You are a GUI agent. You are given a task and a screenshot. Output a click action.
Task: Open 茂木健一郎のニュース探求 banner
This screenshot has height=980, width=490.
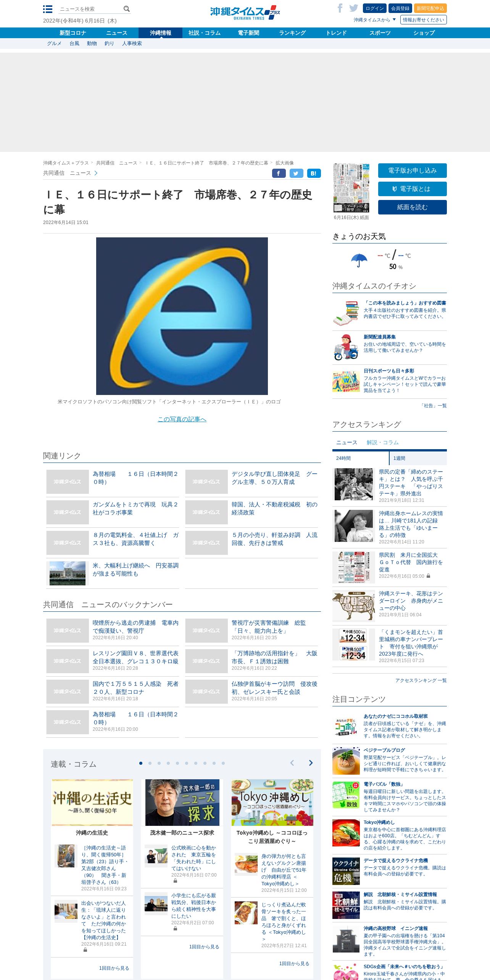182,803
